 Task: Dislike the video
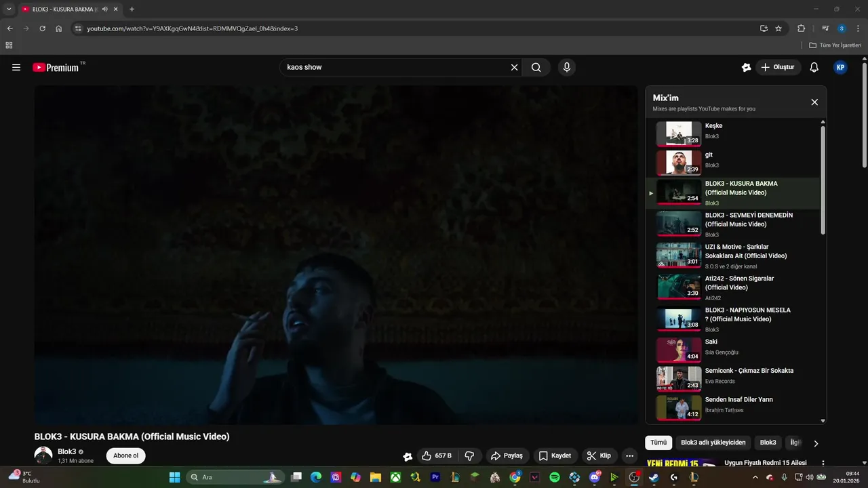(469, 455)
